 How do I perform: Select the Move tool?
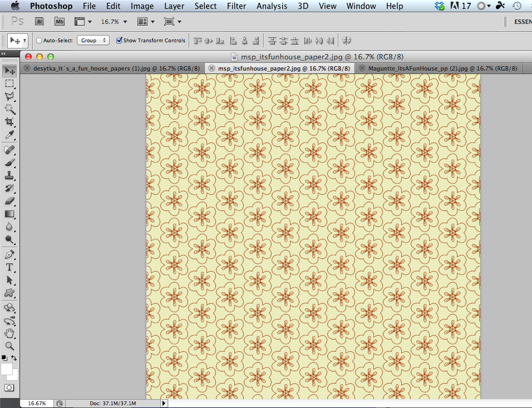[9, 71]
